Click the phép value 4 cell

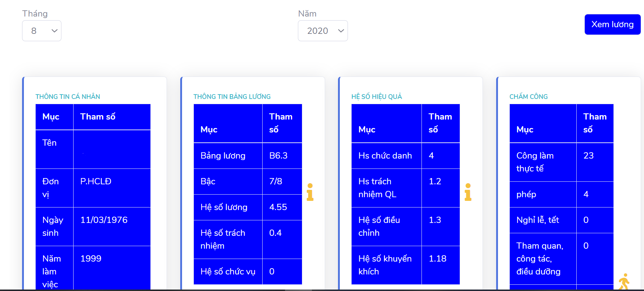click(x=595, y=194)
